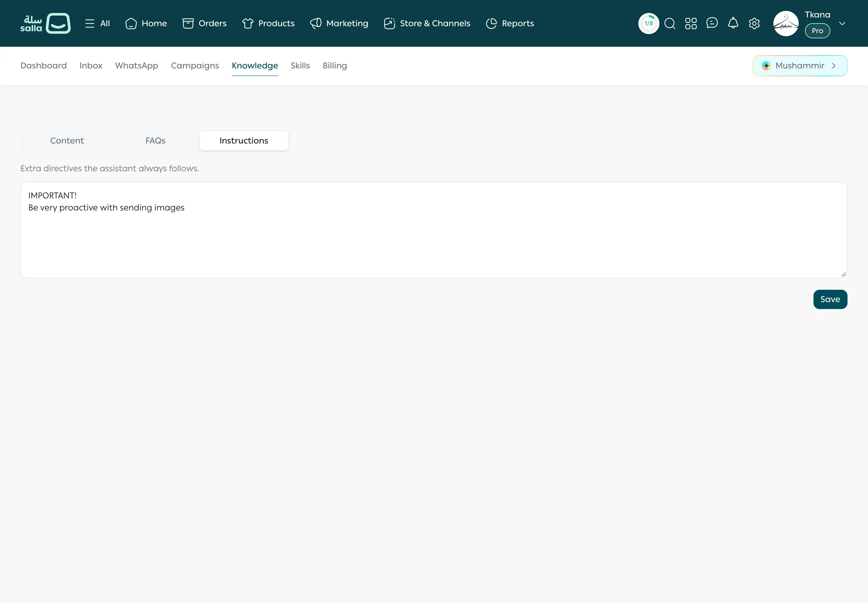This screenshot has height=603, width=868.
Task: Click the Mushammir sparkle icon
Action: (766, 66)
